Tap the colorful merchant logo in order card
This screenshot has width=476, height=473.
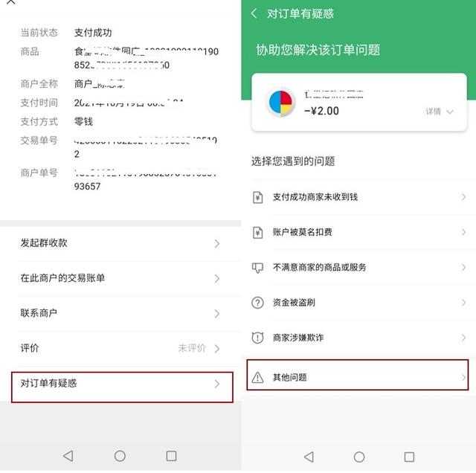280,103
